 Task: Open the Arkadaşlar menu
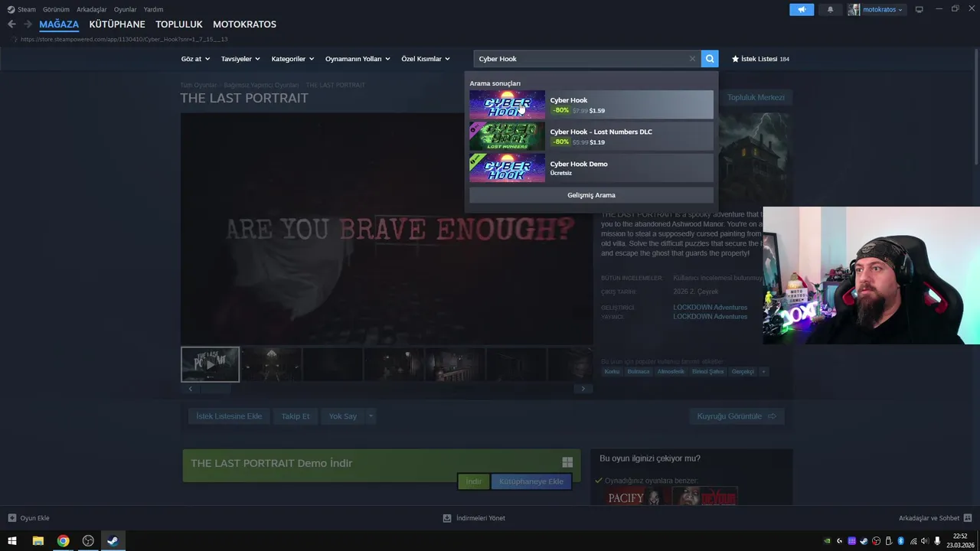pyautogui.click(x=91, y=9)
